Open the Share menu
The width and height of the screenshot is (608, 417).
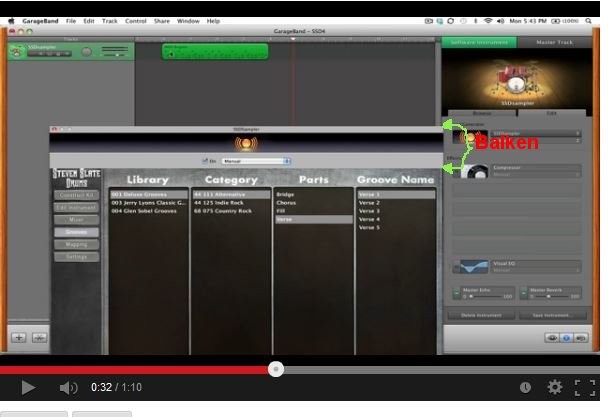(162, 21)
